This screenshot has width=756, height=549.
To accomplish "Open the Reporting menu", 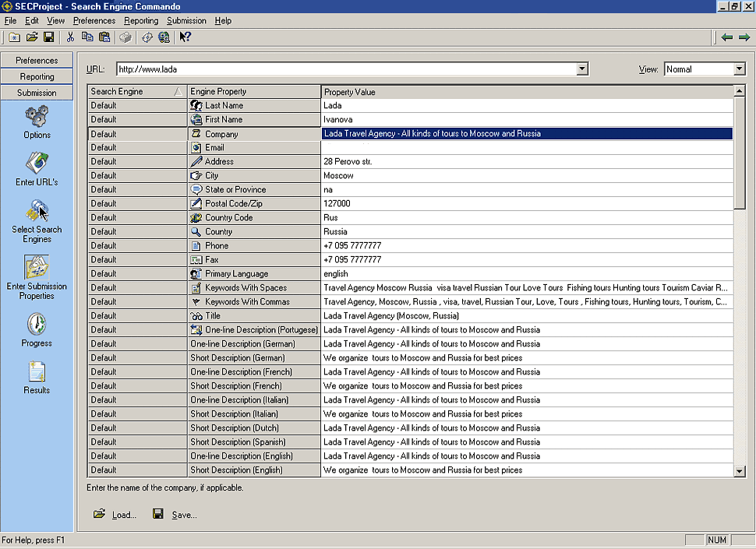I will 141,21.
